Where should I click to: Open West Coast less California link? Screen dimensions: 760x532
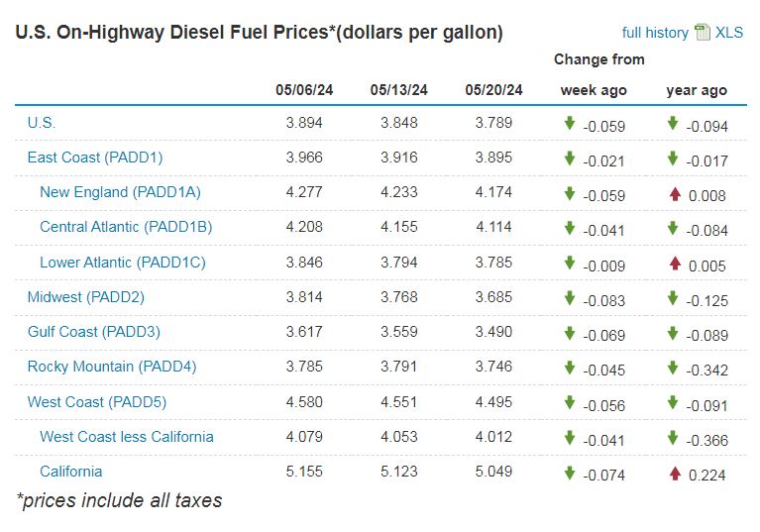(127, 437)
